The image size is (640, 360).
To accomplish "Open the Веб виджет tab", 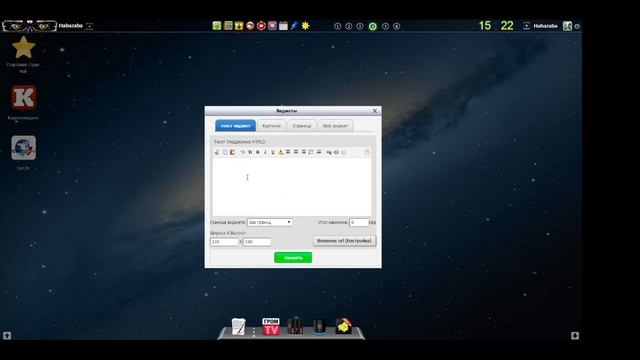I will (x=336, y=126).
